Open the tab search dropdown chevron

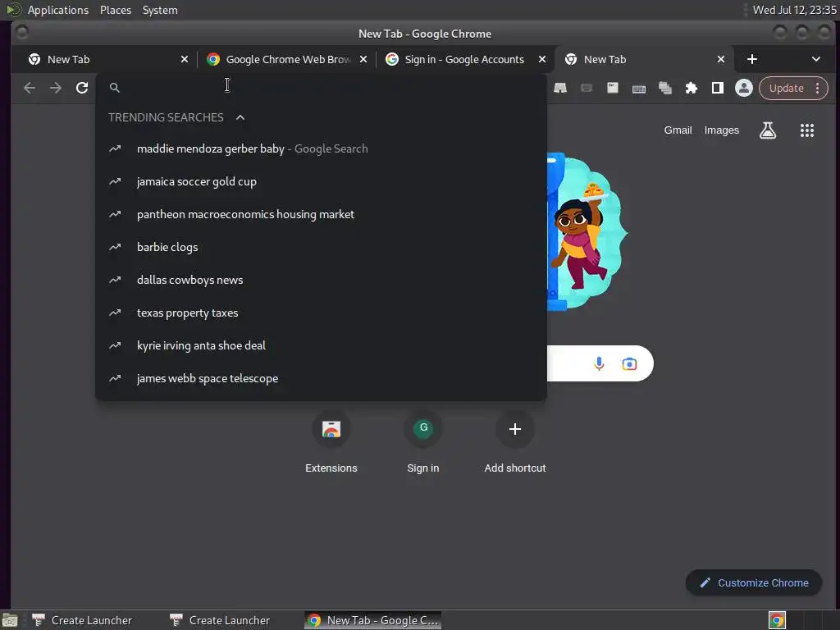point(816,59)
